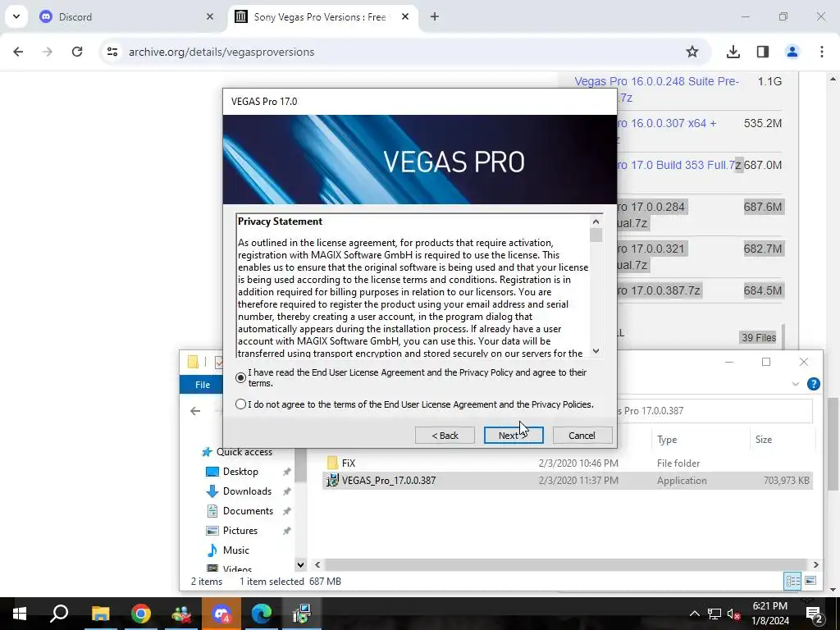Viewport: 840px width, 630px height.
Task: Go back with the < Back button
Action: coord(445,436)
